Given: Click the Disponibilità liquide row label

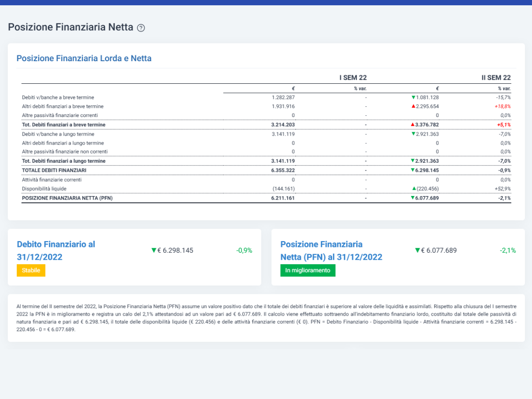Looking at the screenshot, I should point(44,189).
